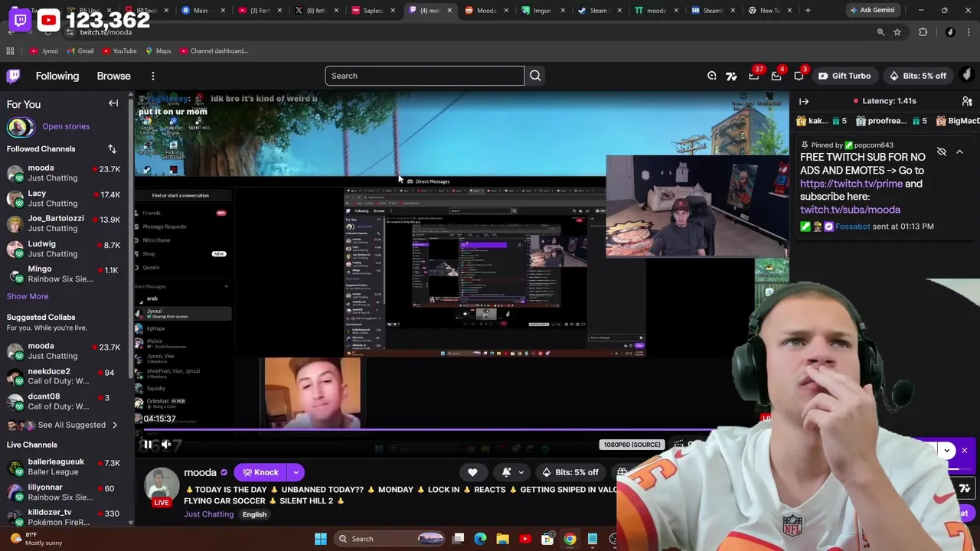Screen dimensions: 980x551
Task: Click the Knock button
Action: [x=260, y=472]
